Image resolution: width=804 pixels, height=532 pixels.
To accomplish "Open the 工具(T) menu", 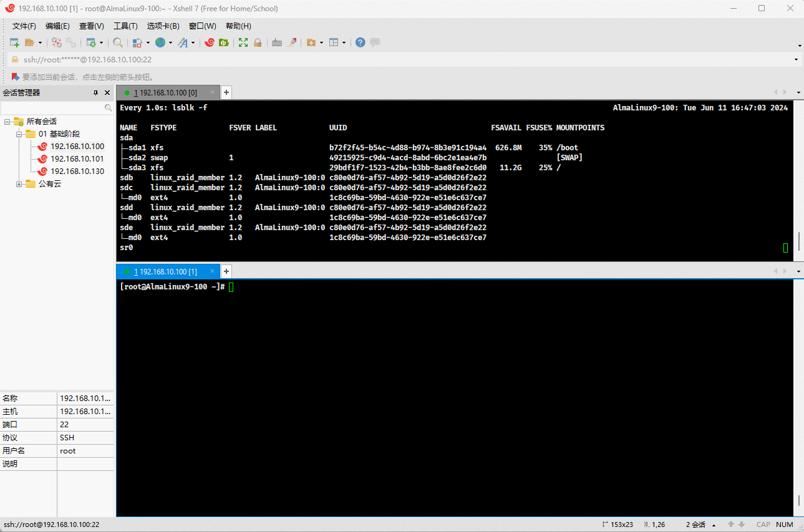I will click(x=125, y=26).
